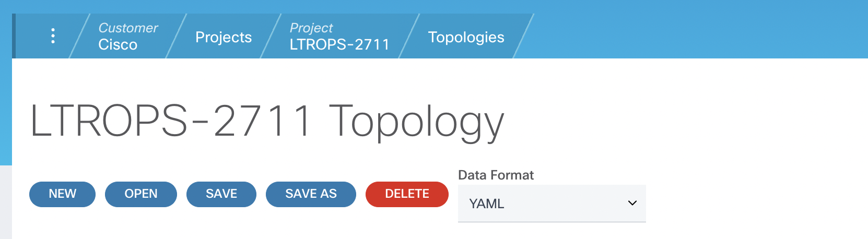This screenshot has height=239, width=868.
Task: Open the LTROPS-2711 project breadcrumb
Action: click(x=339, y=44)
